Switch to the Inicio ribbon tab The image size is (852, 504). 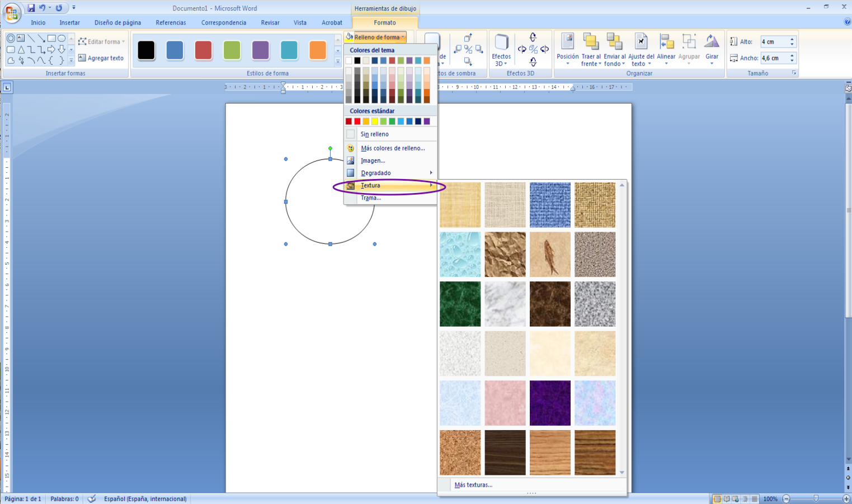click(x=38, y=22)
